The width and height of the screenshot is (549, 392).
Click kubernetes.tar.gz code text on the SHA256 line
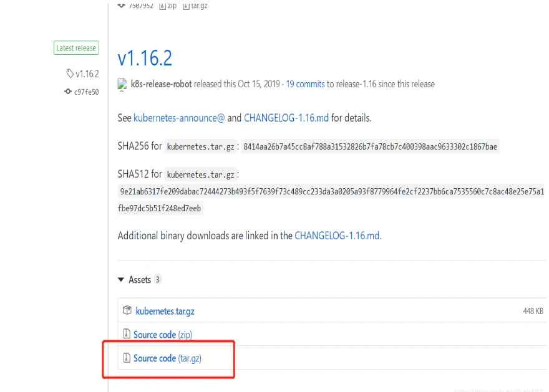201,146
